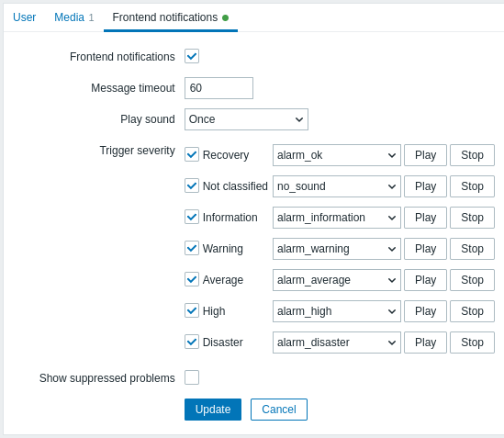
Task: Switch to the User tab
Action: [24, 17]
